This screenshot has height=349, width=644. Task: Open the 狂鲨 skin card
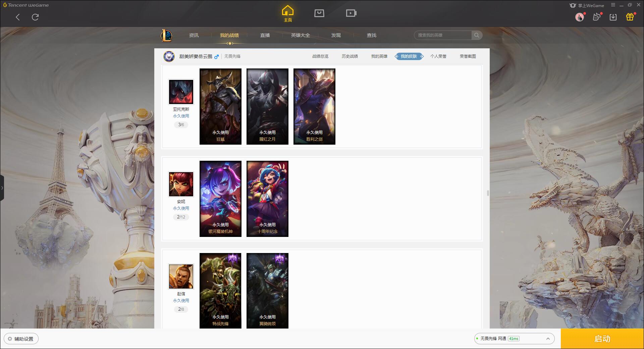click(x=220, y=107)
